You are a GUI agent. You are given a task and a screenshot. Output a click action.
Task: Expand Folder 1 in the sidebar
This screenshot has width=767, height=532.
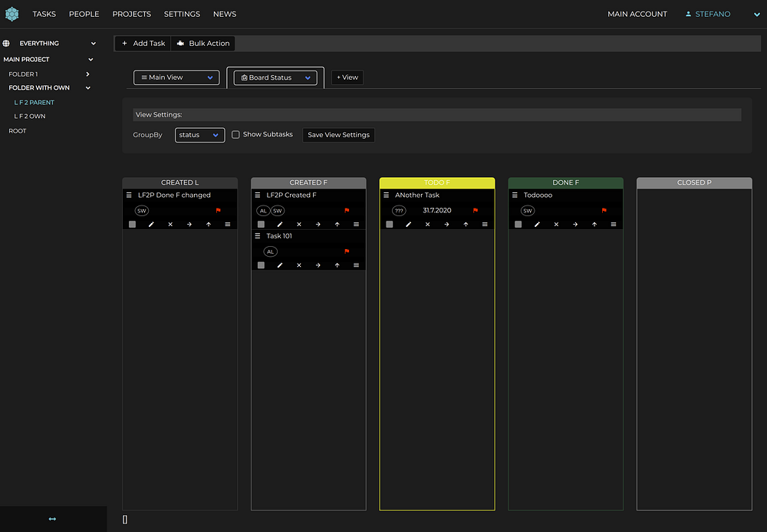click(87, 74)
